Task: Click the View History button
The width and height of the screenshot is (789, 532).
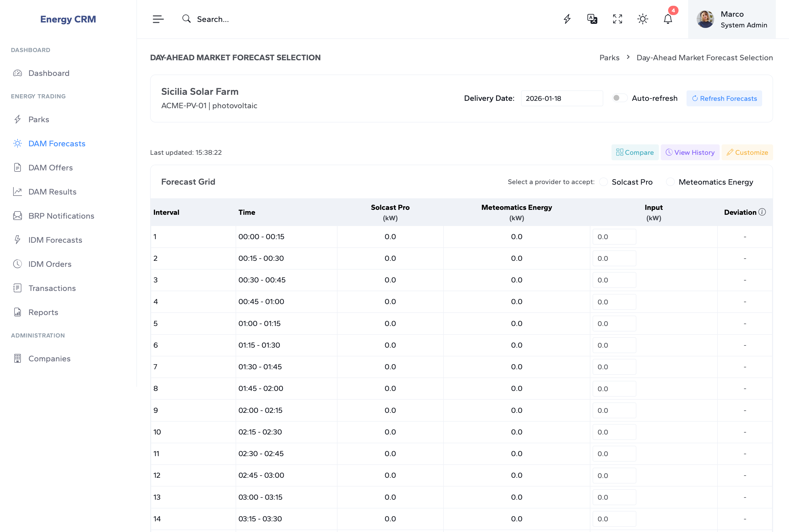Action: coord(690,152)
